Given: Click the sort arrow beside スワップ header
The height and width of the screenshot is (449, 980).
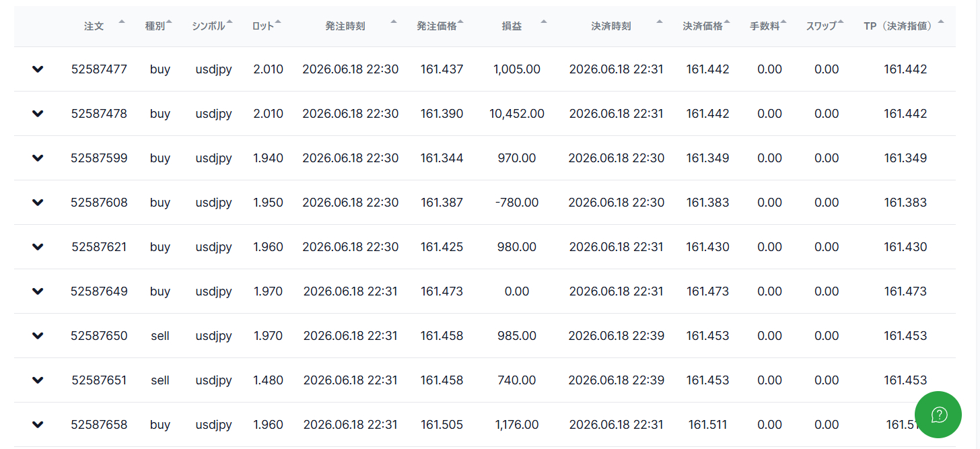Looking at the screenshot, I should point(841,22).
